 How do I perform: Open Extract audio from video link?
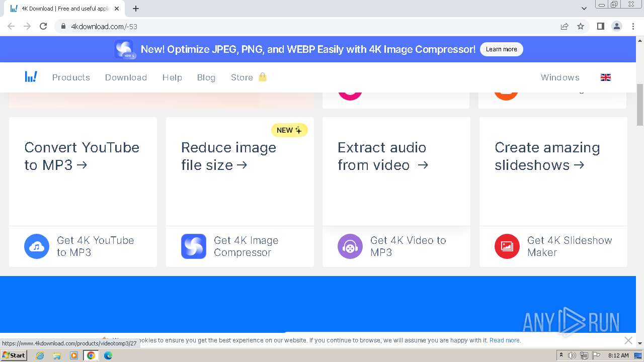[x=383, y=156]
